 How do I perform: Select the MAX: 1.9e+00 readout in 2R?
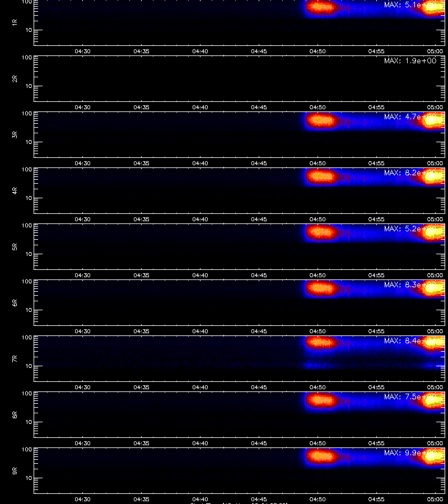(x=410, y=60)
